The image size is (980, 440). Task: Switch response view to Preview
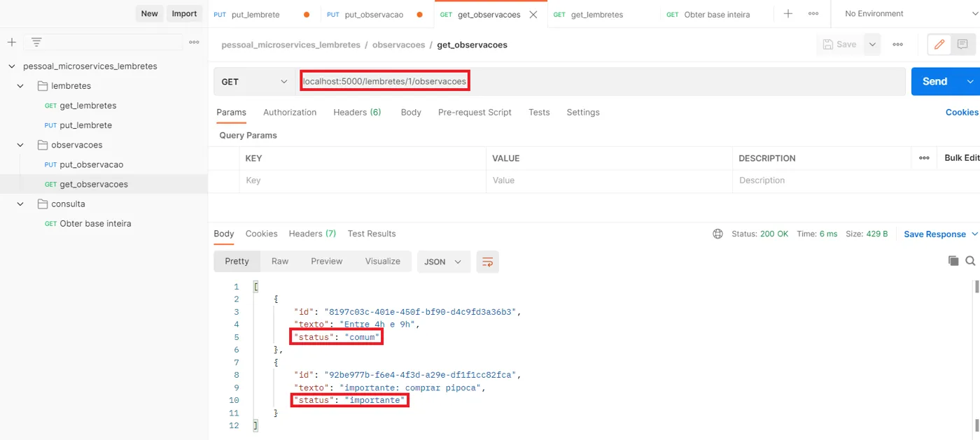pyautogui.click(x=327, y=262)
